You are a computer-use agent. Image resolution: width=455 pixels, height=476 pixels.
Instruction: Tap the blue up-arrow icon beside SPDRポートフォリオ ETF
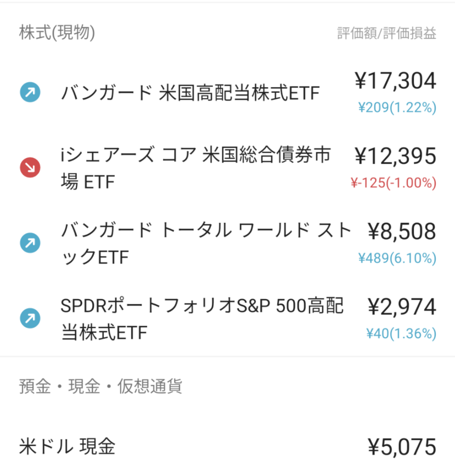coord(30,318)
